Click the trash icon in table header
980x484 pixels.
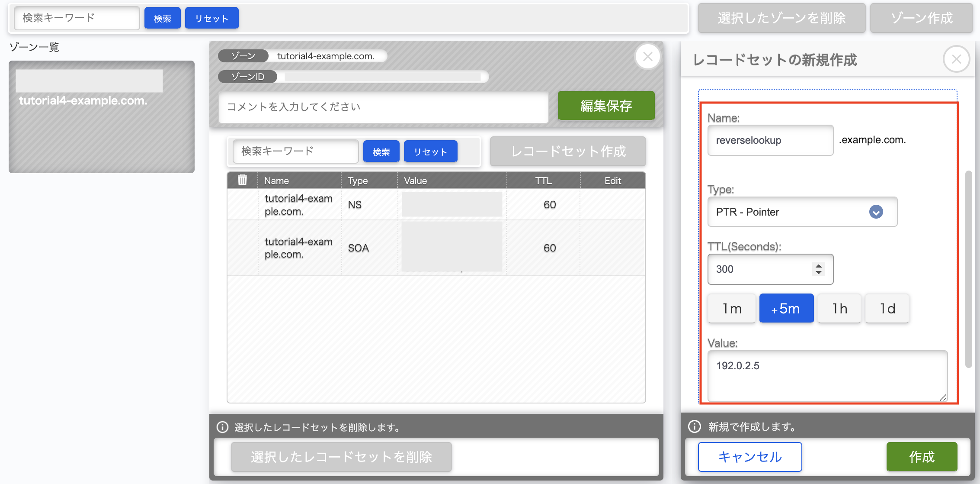point(242,180)
